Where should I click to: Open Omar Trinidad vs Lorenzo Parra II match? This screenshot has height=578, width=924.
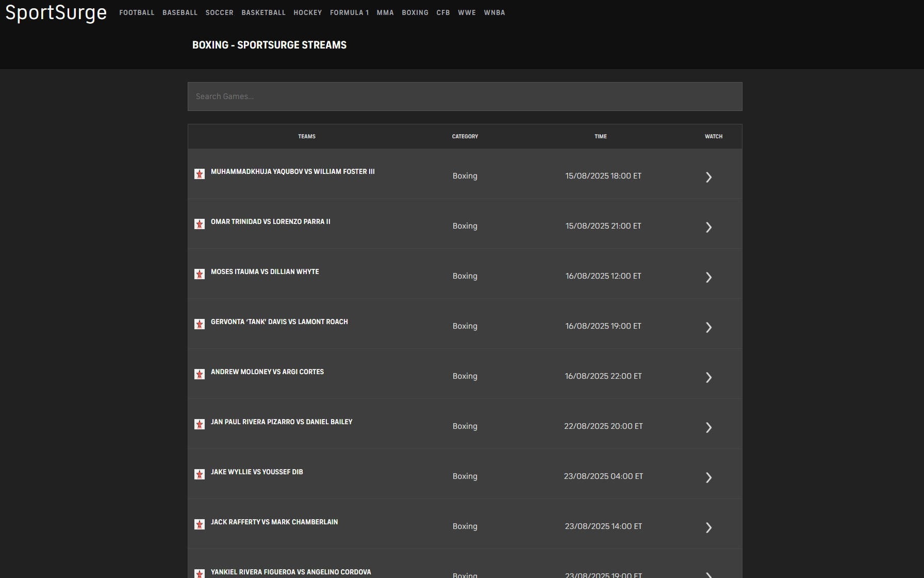pos(271,221)
